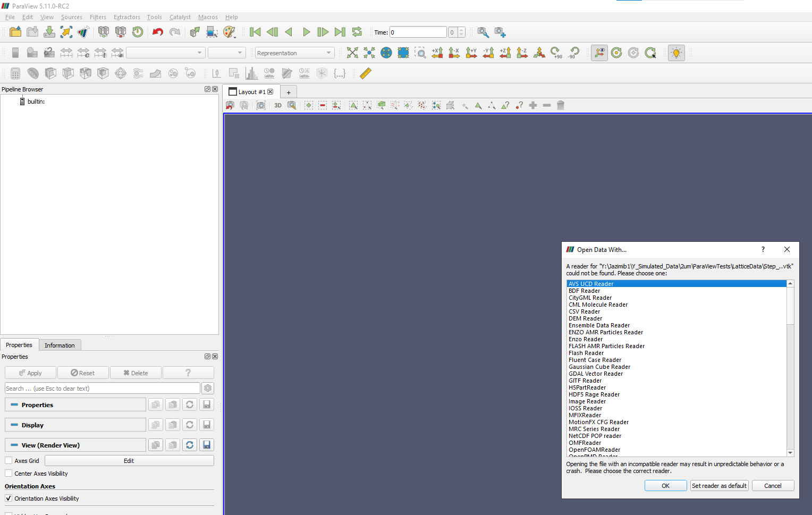Viewport: 812px width, 515px height.
Task: Enable Center Axes Visibility checkbox
Action: pos(9,474)
